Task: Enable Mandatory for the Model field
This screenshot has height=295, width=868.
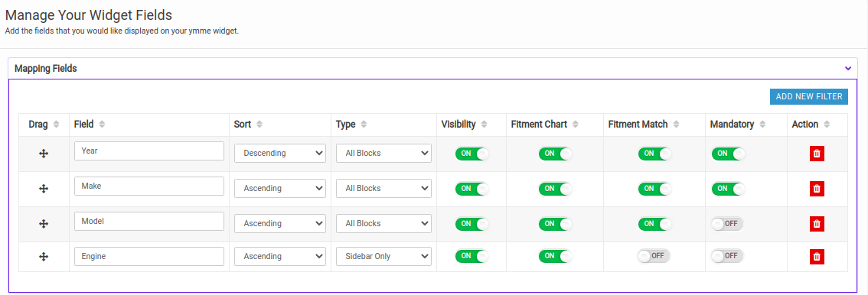Action: point(727,224)
